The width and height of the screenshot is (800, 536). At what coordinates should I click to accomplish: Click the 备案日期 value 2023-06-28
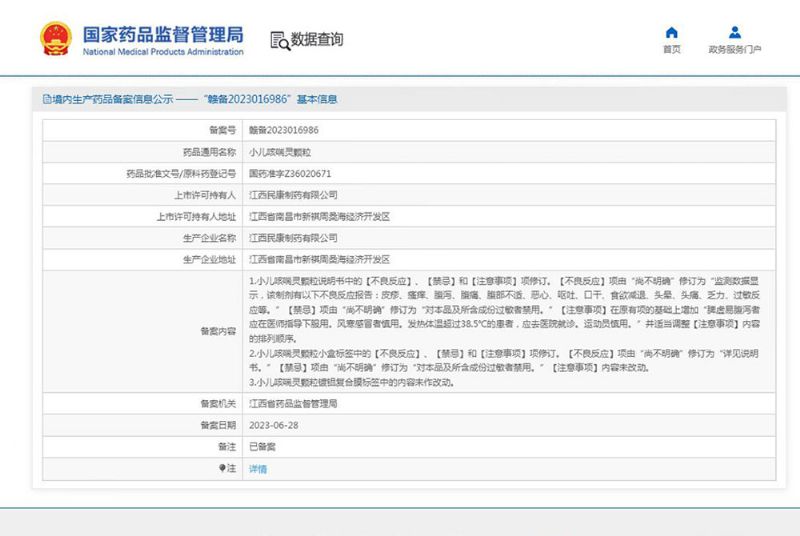pos(272,425)
